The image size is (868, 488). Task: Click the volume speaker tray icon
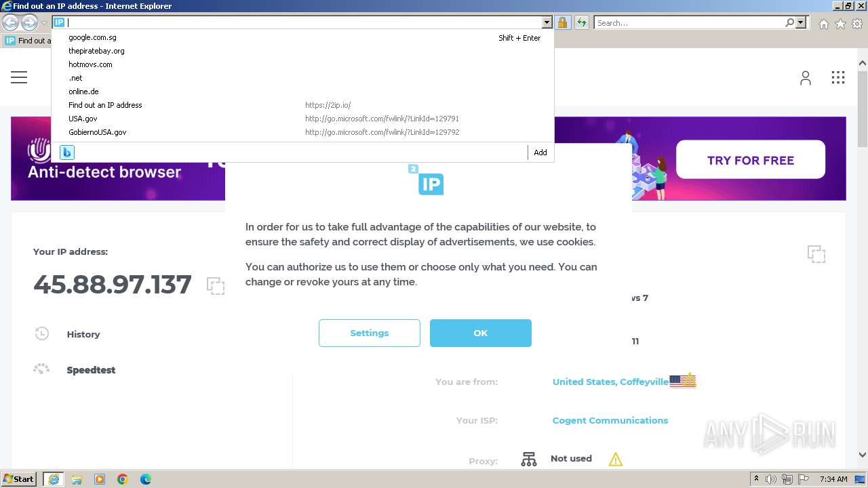click(x=771, y=479)
